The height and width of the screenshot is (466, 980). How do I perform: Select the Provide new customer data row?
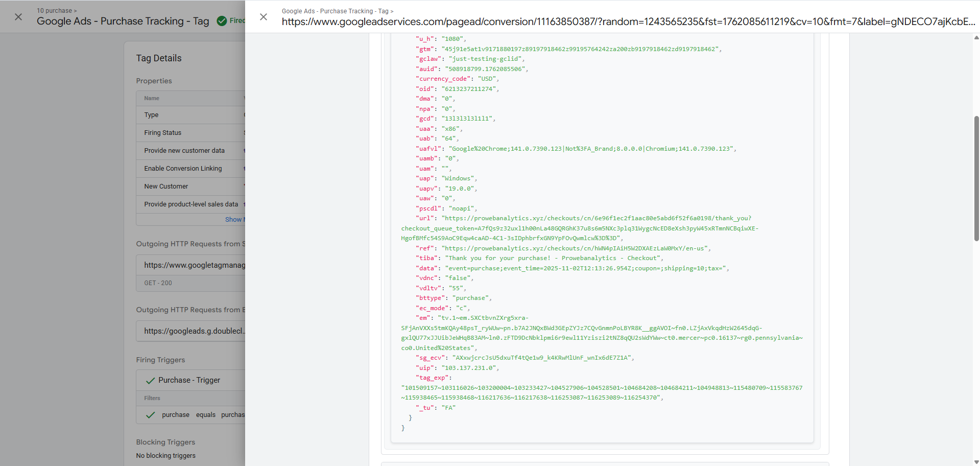pyautogui.click(x=190, y=151)
